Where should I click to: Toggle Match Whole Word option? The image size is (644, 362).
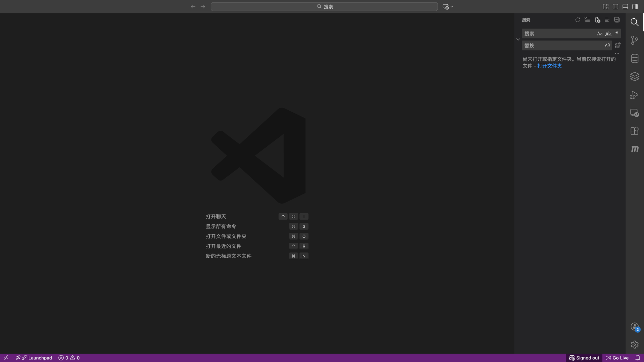(x=608, y=33)
